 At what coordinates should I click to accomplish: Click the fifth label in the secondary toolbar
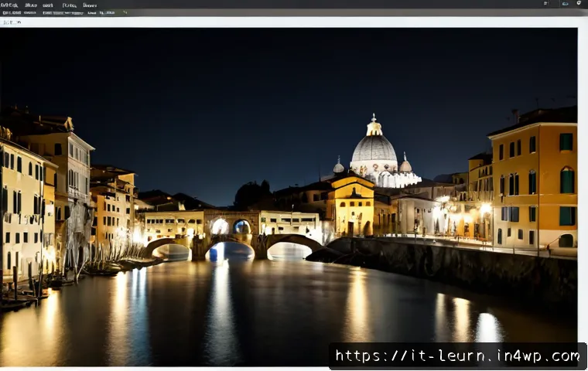click(x=108, y=12)
